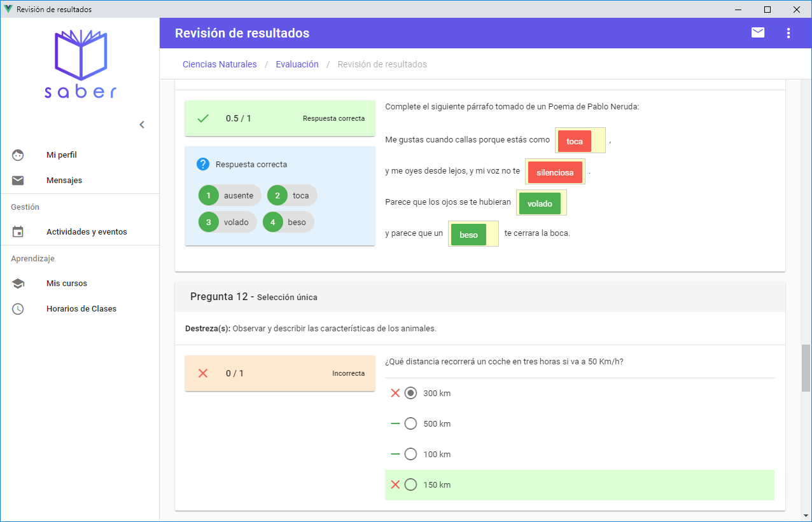Viewport: 812px width, 522px height.
Task: Minimize the Revisión de resultados window
Action: point(739,9)
